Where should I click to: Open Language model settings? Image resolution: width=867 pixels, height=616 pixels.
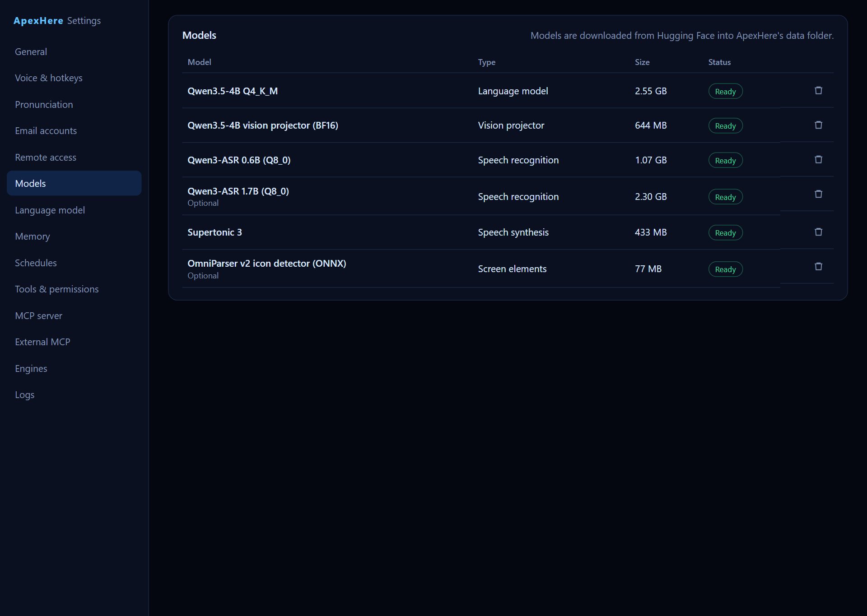[x=74, y=210]
